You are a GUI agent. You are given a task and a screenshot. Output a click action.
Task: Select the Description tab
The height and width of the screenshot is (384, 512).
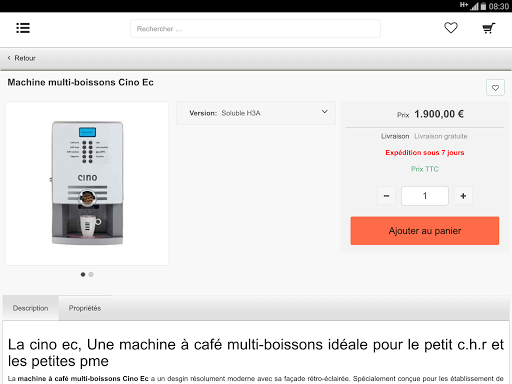pyautogui.click(x=30, y=308)
